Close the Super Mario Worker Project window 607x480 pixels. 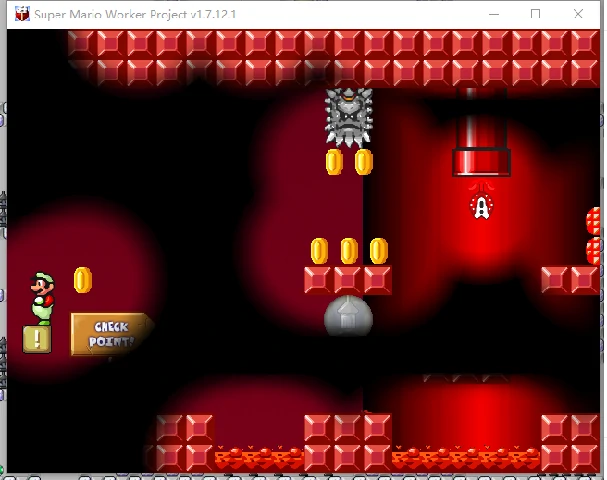[x=578, y=14]
